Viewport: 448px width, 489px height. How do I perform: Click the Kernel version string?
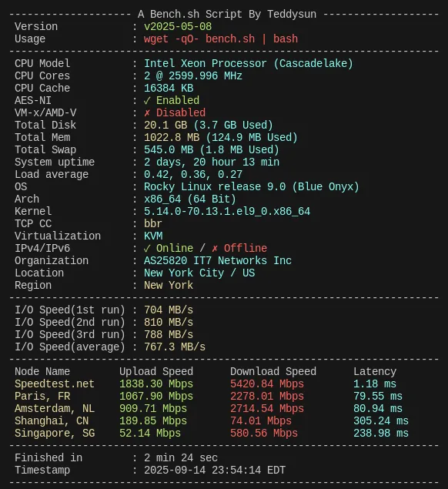click(x=227, y=212)
